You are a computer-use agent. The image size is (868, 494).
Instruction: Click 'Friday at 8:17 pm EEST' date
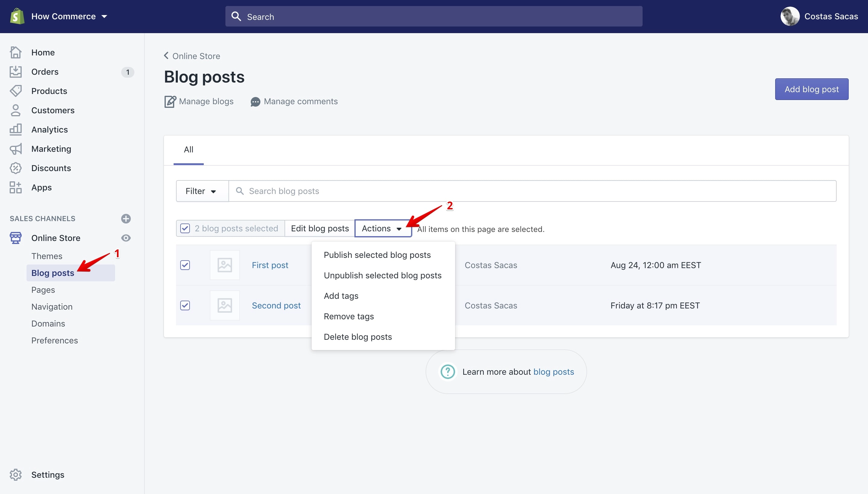(x=655, y=305)
